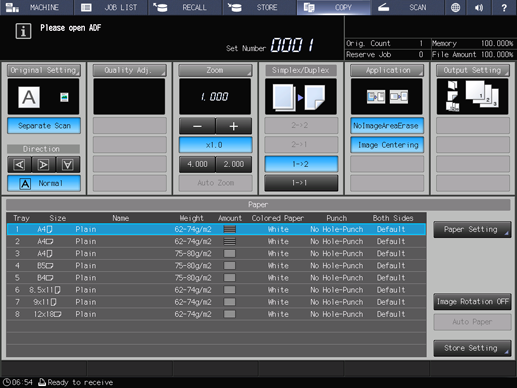Toggle Image Centering option

pos(387,145)
